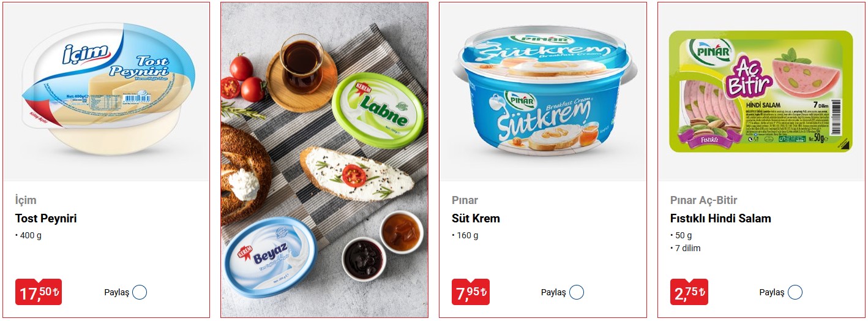Select the İçim brand label

26,200
